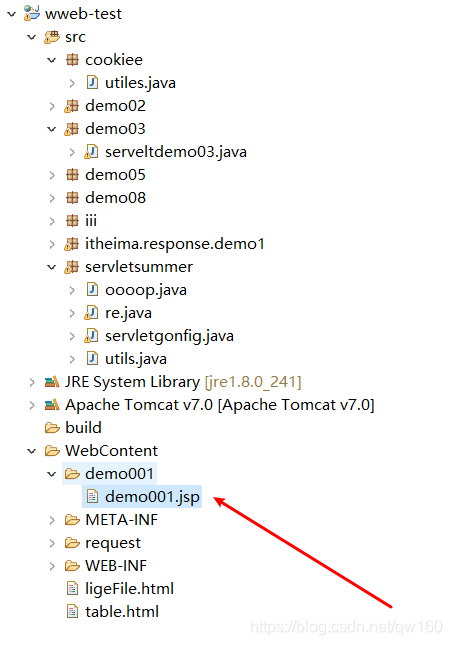Select the 'ligeFile.html' file label
The image size is (452, 645).
[129, 589]
